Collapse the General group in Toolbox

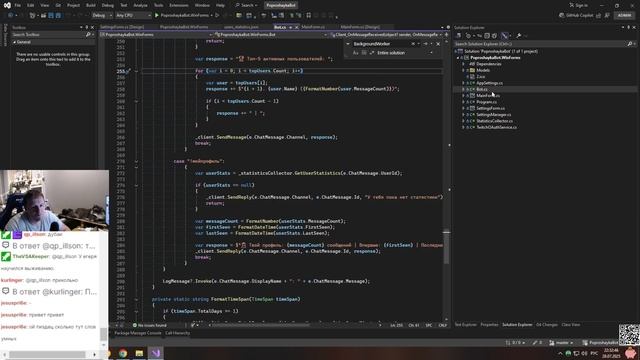(x=14, y=42)
